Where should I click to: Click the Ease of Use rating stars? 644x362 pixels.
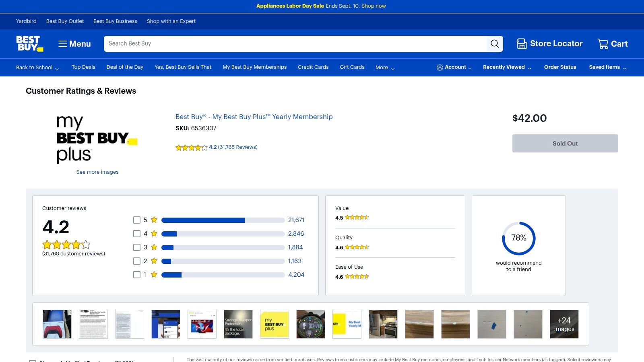point(357,277)
